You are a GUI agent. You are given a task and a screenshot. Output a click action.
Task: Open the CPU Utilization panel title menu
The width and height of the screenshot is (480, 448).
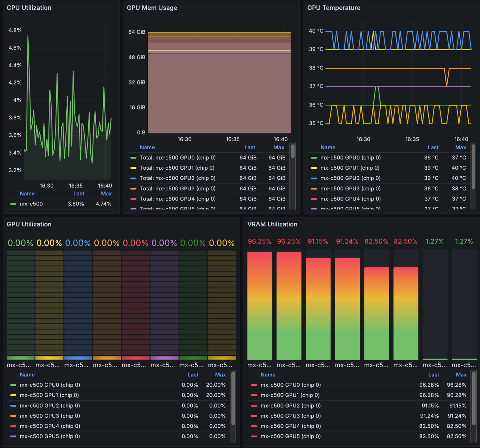tap(29, 8)
